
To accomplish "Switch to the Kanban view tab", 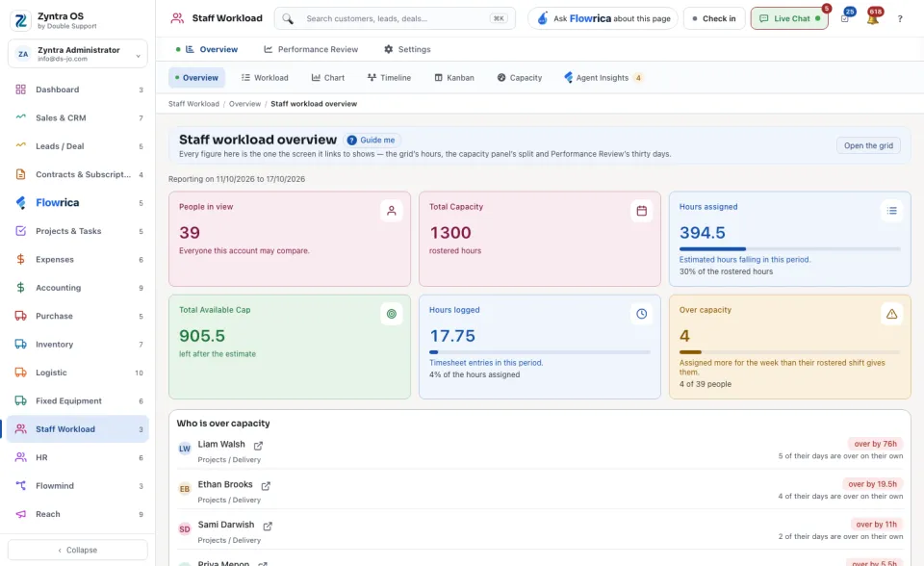I will tap(453, 78).
